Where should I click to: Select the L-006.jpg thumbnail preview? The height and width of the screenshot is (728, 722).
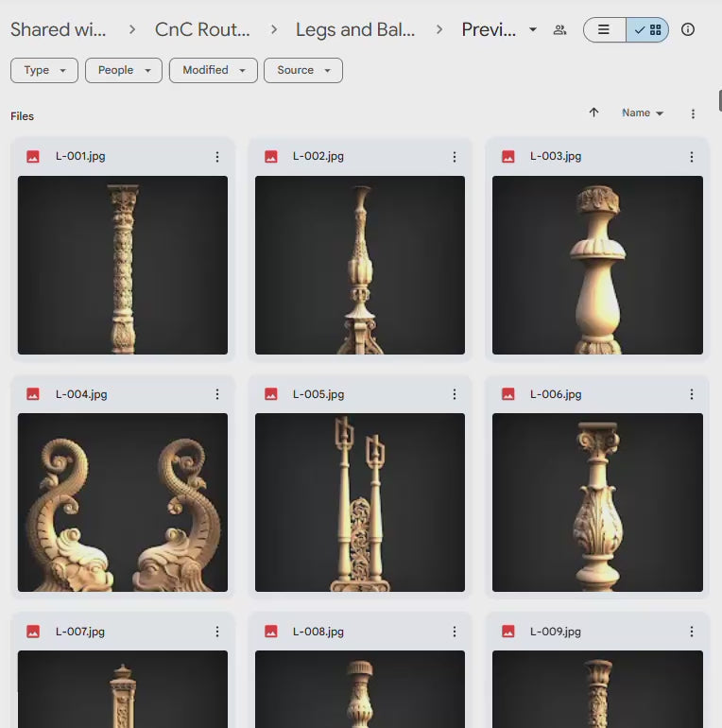597,502
